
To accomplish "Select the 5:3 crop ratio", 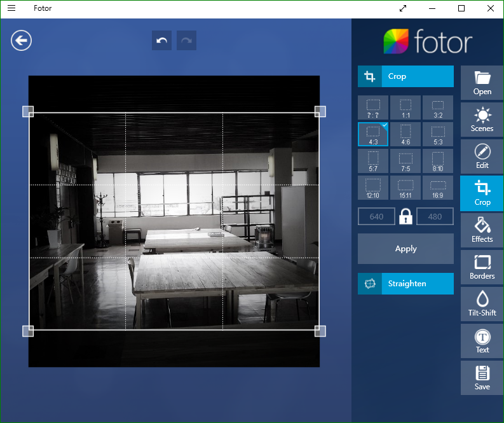I will point(438,134).
